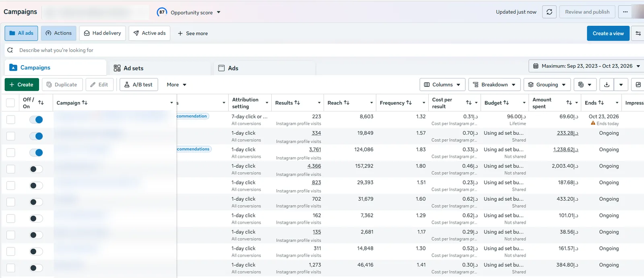
Task: Click the refresh data icon
Action: [x=549, y=12]
